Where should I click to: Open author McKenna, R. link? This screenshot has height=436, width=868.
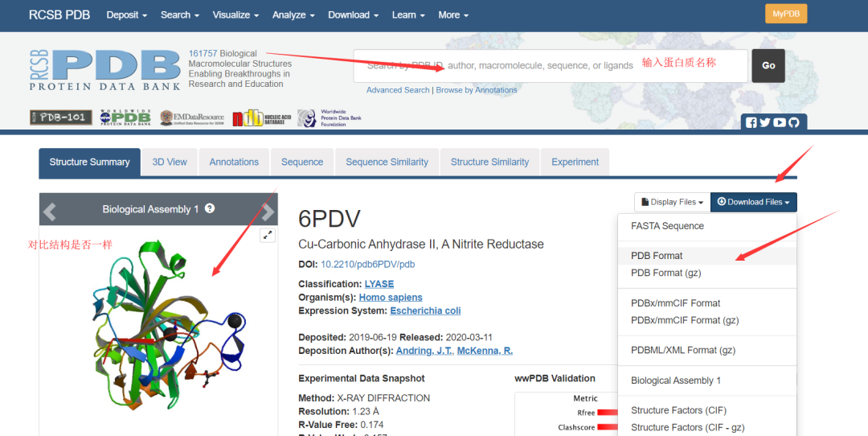(485, 351)
